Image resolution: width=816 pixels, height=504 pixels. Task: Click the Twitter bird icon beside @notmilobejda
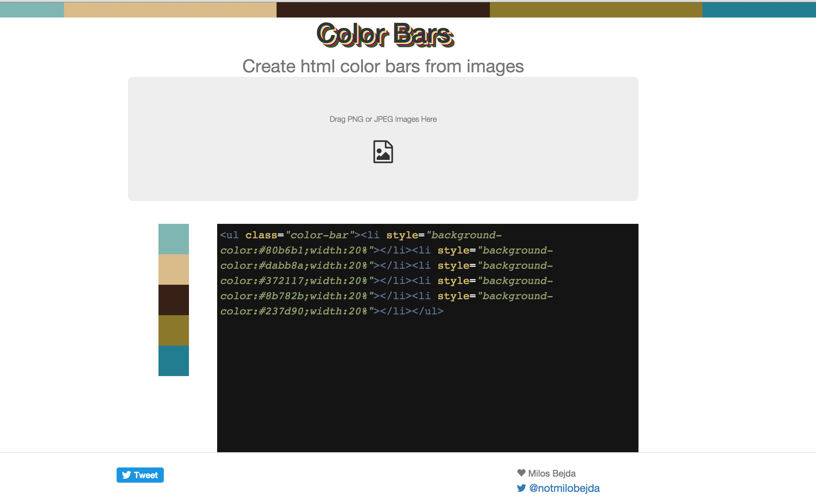521,488
